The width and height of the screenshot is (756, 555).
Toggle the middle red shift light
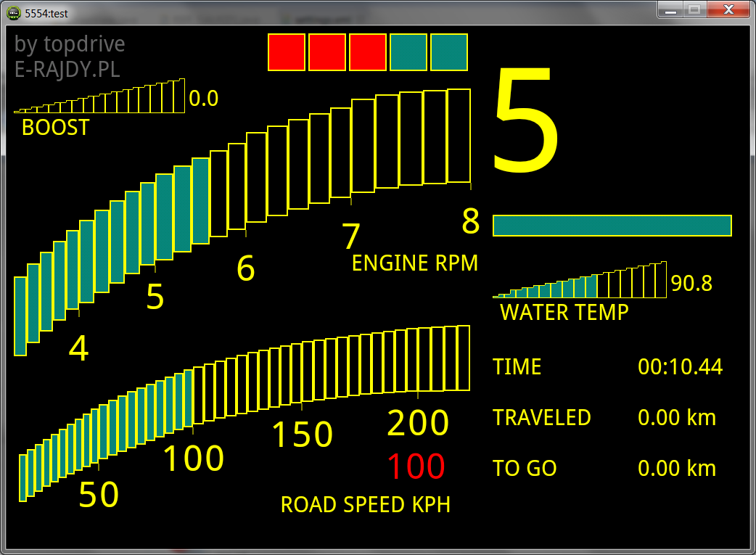pos(367,52)
